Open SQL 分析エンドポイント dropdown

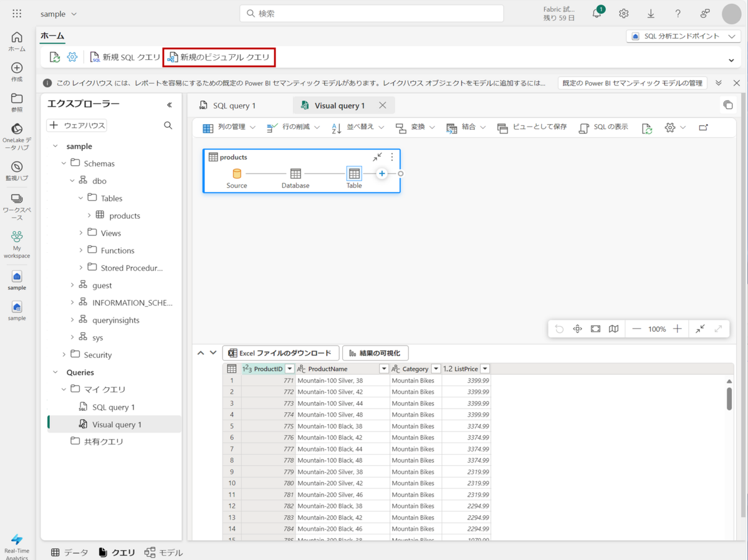683,36
